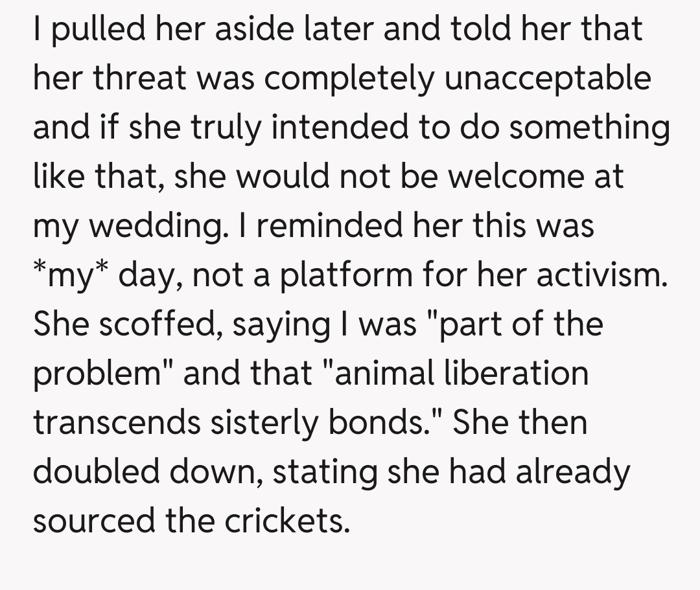Screen dimensions: 700x590
Task: Click the word "already"
Action: 572,471
